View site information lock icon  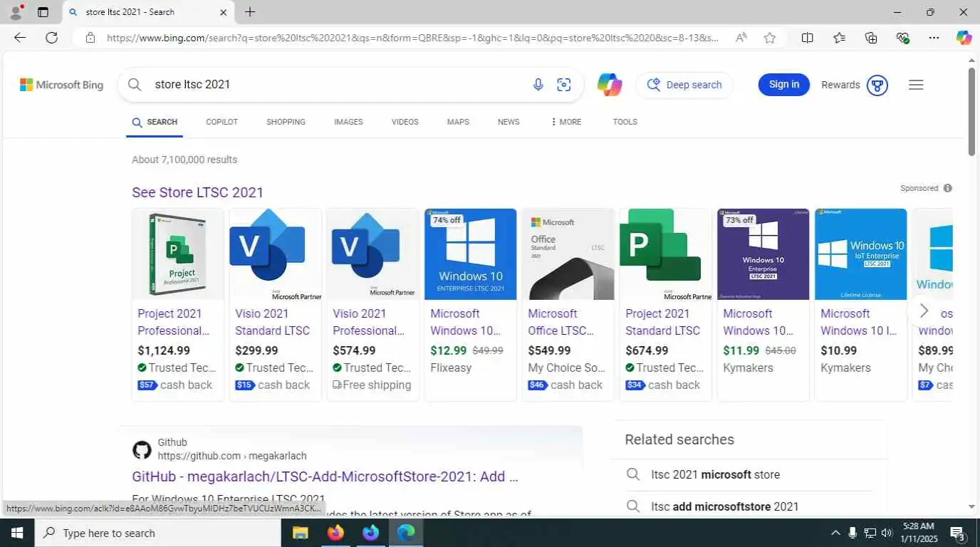(90, 38)
